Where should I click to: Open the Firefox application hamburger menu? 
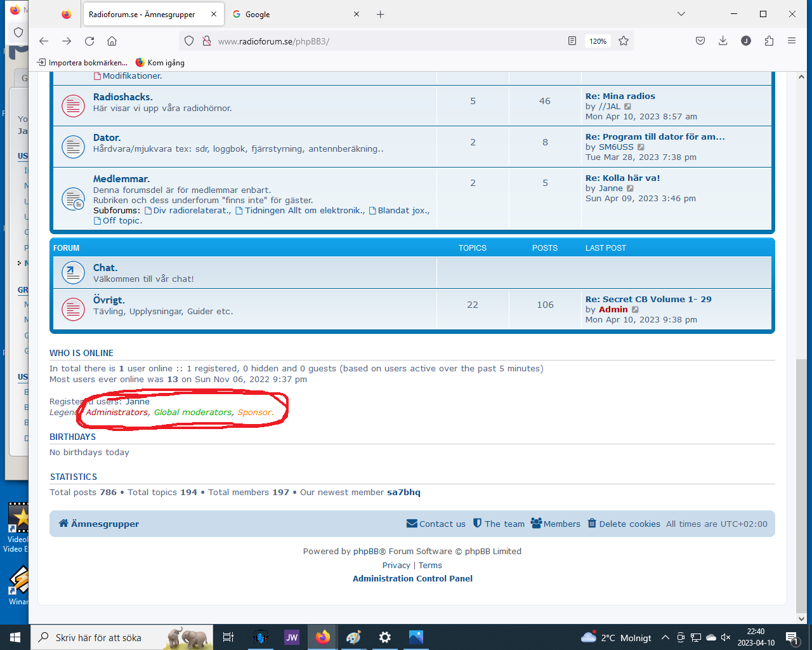[x=792, y=41]
